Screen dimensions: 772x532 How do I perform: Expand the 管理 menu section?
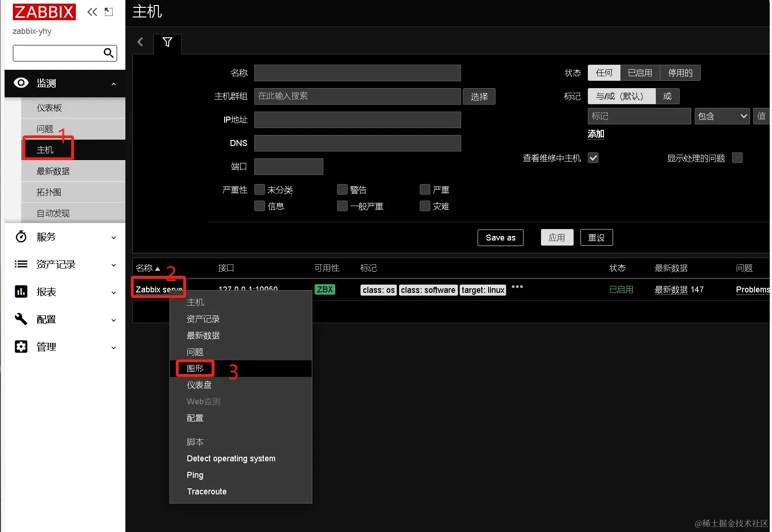(113, 348)
